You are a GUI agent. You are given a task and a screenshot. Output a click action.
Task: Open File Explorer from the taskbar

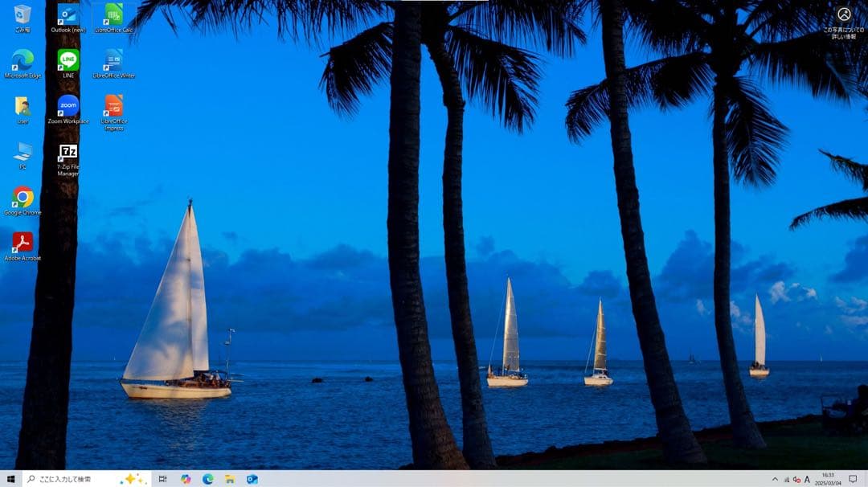(x=231, y=479)
